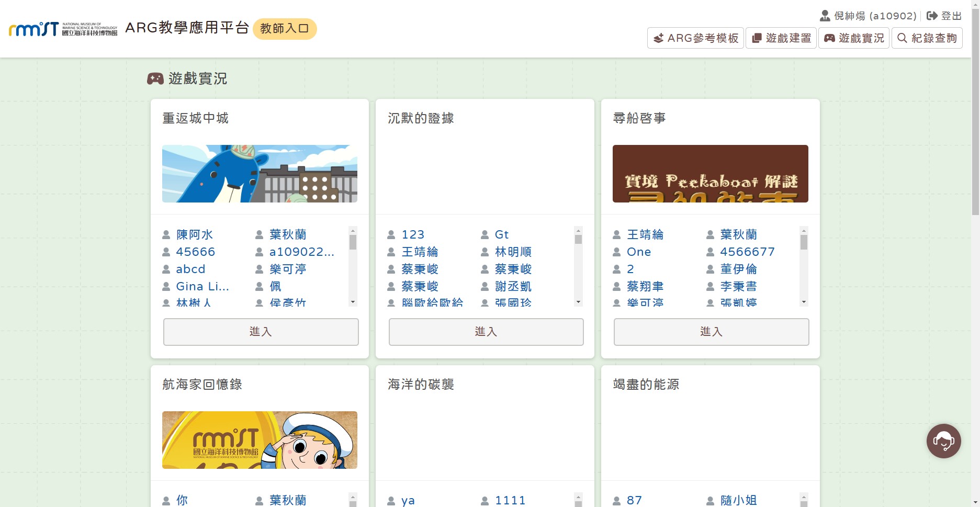Click the person icon next to One

[x=616, y=252]
